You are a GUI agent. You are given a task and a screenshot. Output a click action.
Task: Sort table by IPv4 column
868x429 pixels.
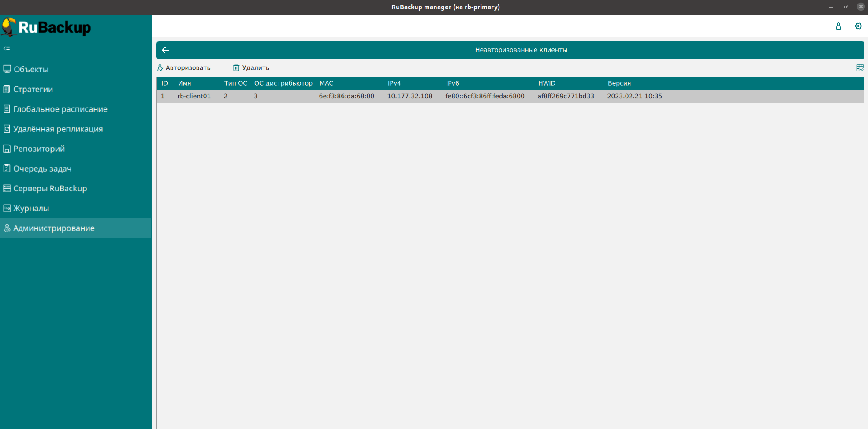pyautogui.click(x=394, y=83)
